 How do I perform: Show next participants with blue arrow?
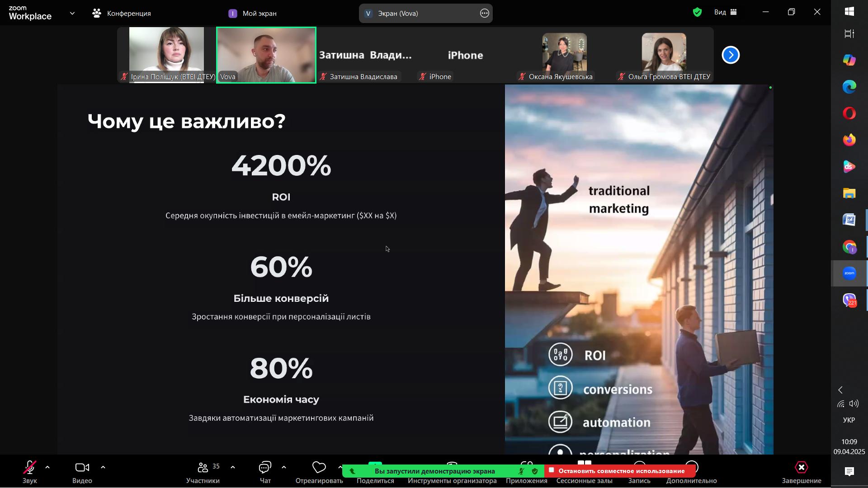(x=731, y=55)
